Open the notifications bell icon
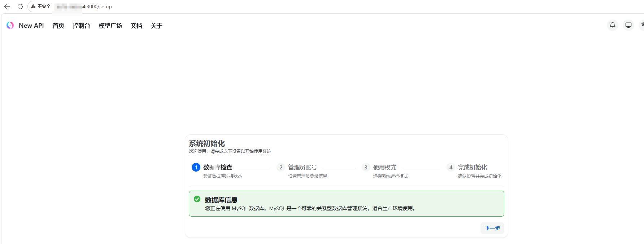This screenshot has height=244, width=644. (x=613, y=25)
